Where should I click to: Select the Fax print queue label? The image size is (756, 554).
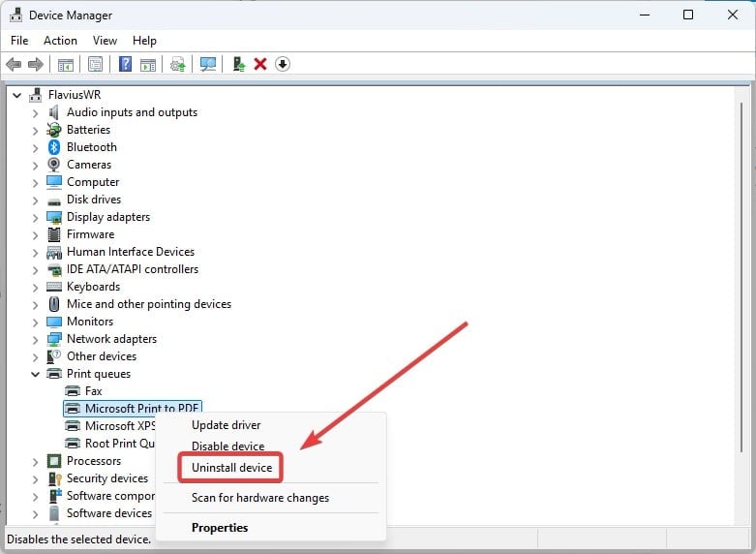94,391
